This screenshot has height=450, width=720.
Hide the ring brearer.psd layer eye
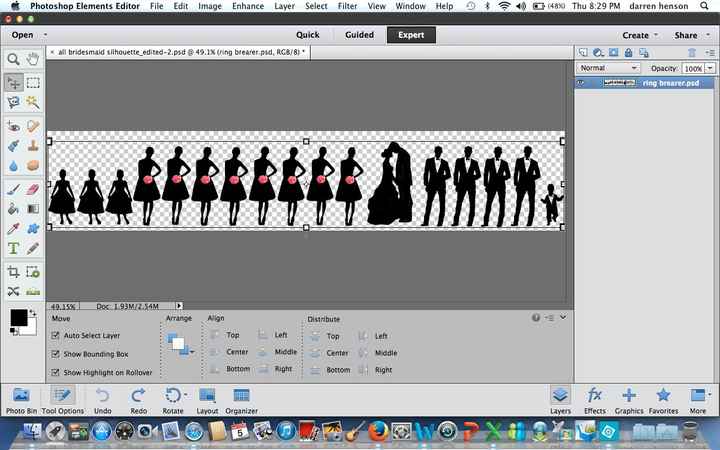[581, 83]
